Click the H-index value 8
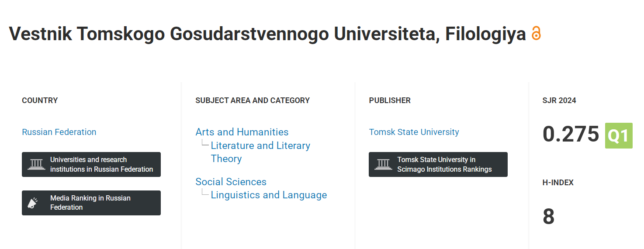Viewport: 644px width, 249px height. click(549, 217)
